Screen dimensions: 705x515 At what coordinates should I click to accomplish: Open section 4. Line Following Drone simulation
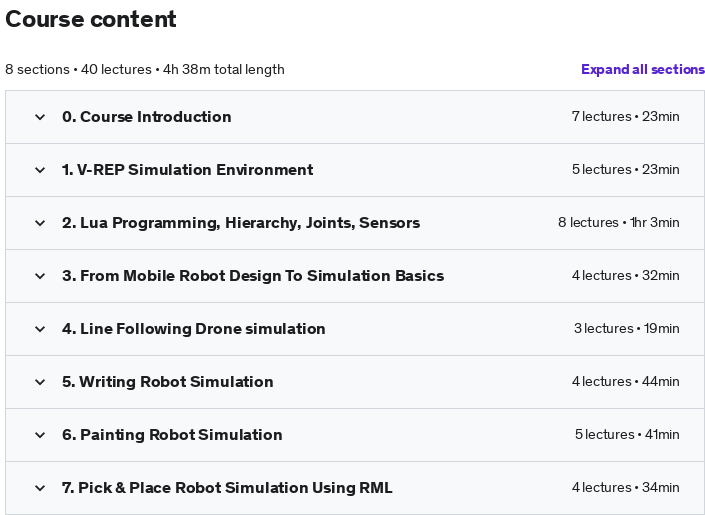pos(194,329)
